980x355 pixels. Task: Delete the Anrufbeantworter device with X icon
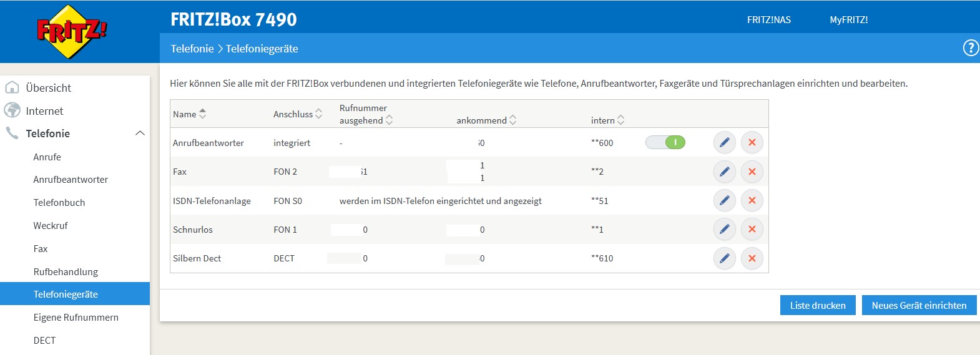tap(752, 143)
